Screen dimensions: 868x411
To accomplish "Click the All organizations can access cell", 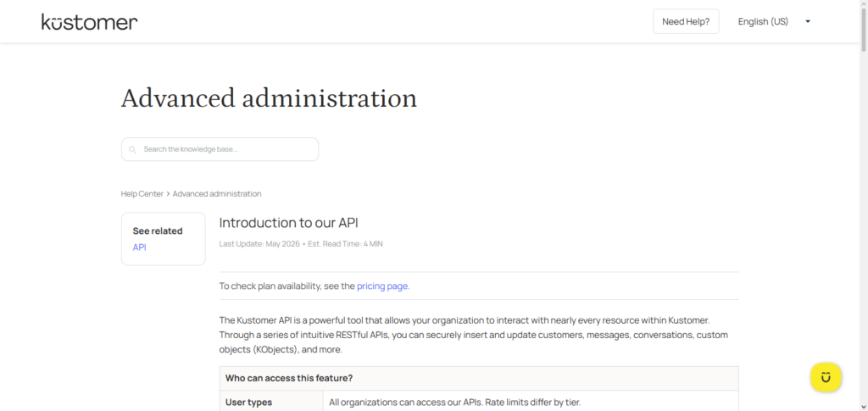I will (x=531, y=403).
